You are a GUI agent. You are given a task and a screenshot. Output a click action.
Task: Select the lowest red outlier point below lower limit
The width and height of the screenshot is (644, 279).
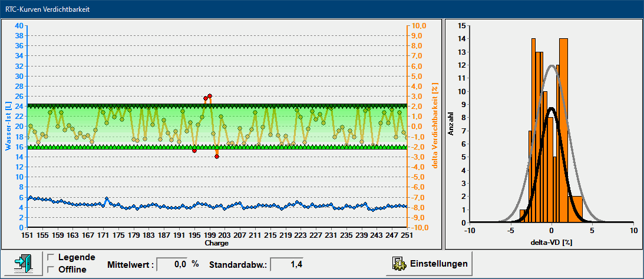pyautogui.click(x=217, y=157)
